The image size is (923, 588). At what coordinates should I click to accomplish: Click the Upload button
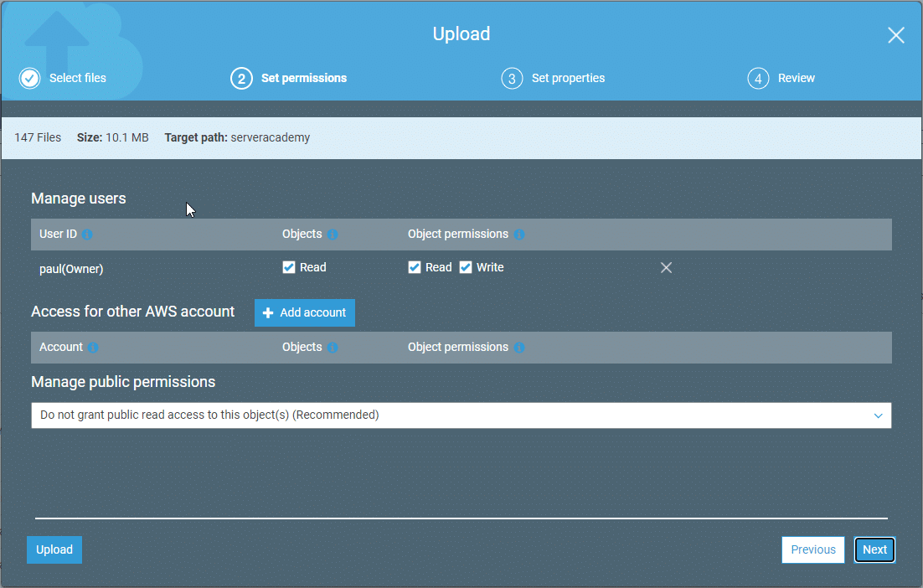54,550
